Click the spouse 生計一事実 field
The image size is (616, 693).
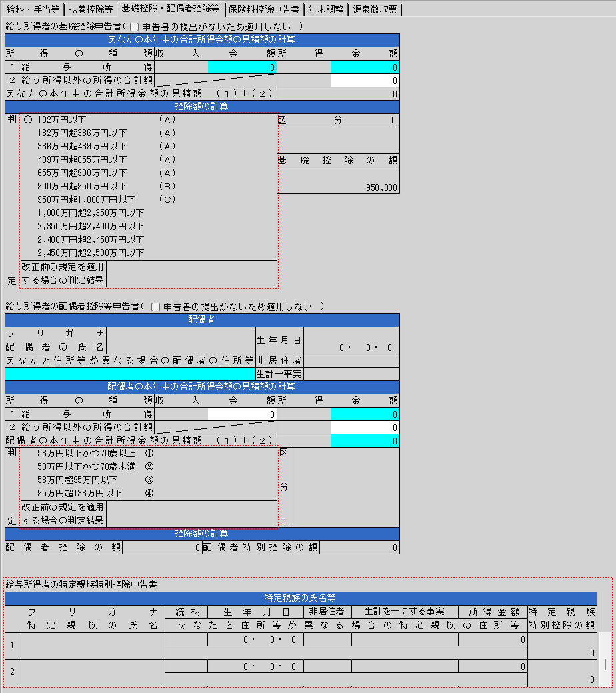pos(351,374)
